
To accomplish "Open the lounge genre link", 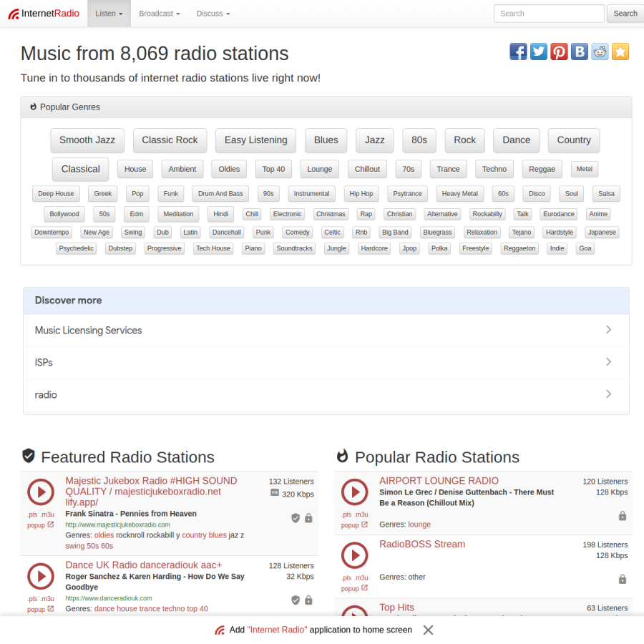I will click(419, 525).
